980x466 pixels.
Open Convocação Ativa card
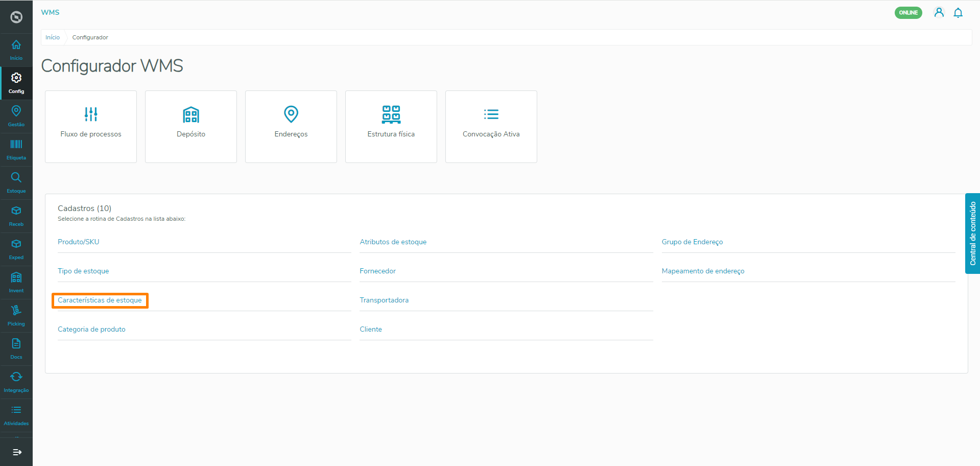pos(491,127)
